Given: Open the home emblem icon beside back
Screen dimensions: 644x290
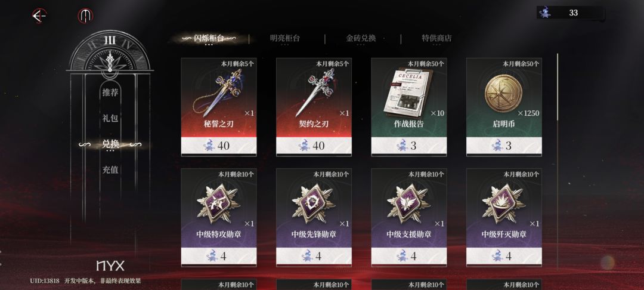Looking at the screenshot, I should tap(85, 16).
